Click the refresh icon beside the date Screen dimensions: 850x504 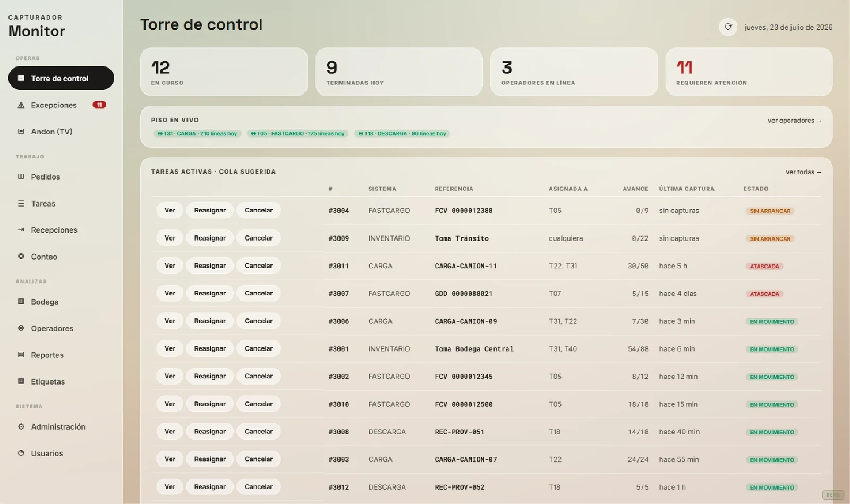click(x=728, y=27)
